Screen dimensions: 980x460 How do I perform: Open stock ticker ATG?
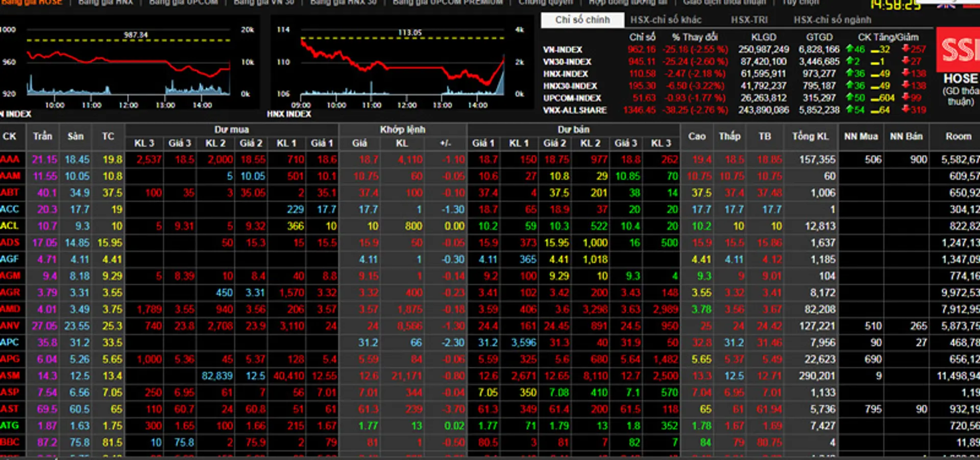pos(10,425)
